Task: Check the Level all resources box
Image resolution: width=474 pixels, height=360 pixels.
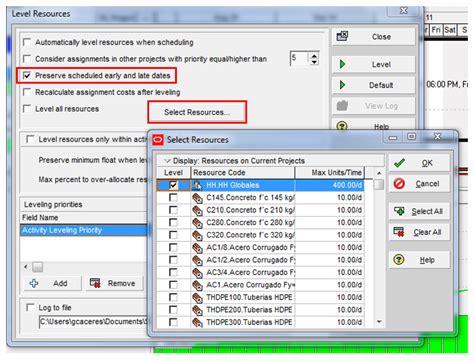Action: pos(27,109)
